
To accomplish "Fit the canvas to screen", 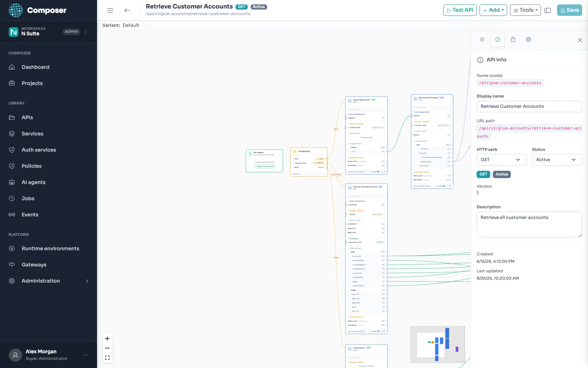I will coord(107,358).
